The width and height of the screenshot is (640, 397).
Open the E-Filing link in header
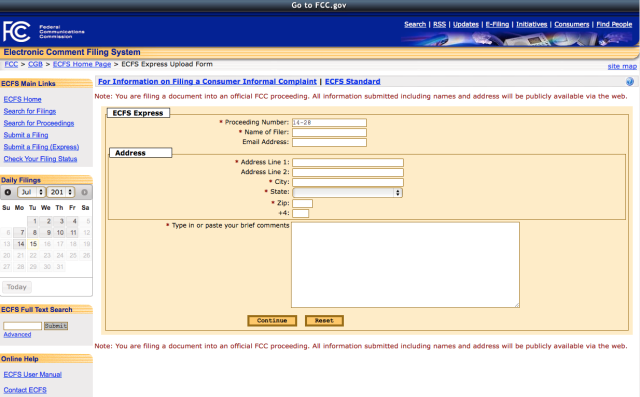(x=497, y=24)
